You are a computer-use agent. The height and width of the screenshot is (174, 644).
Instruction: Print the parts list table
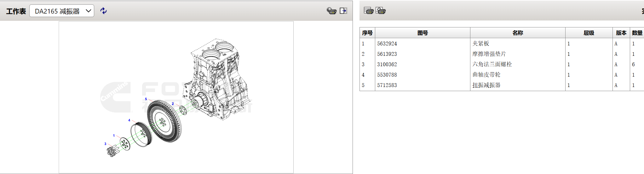368,11
